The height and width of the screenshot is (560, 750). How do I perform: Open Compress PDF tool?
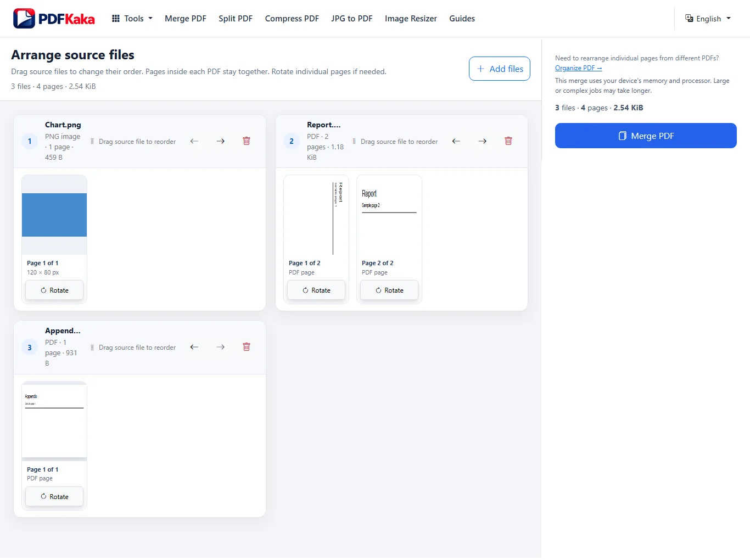tap(292, 19)
